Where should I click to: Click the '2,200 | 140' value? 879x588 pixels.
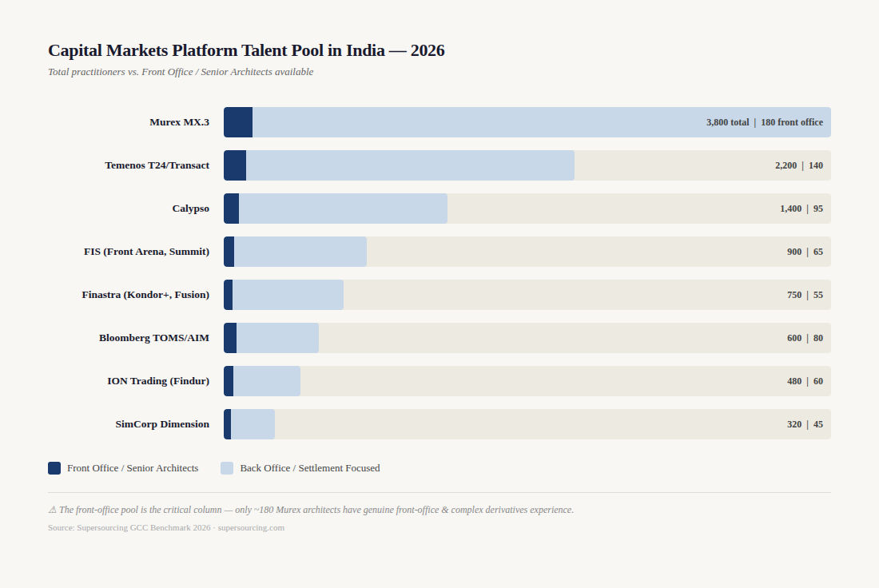799,165
